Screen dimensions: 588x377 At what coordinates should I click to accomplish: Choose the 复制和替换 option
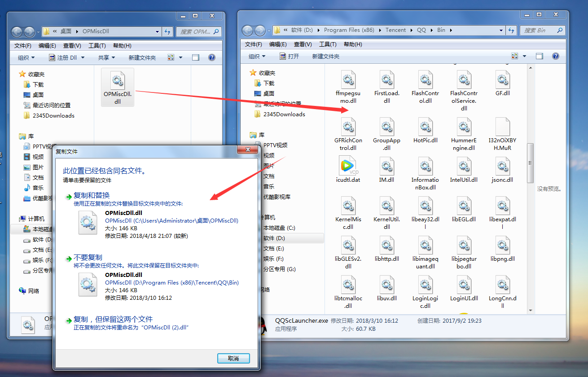click(92, 195)
